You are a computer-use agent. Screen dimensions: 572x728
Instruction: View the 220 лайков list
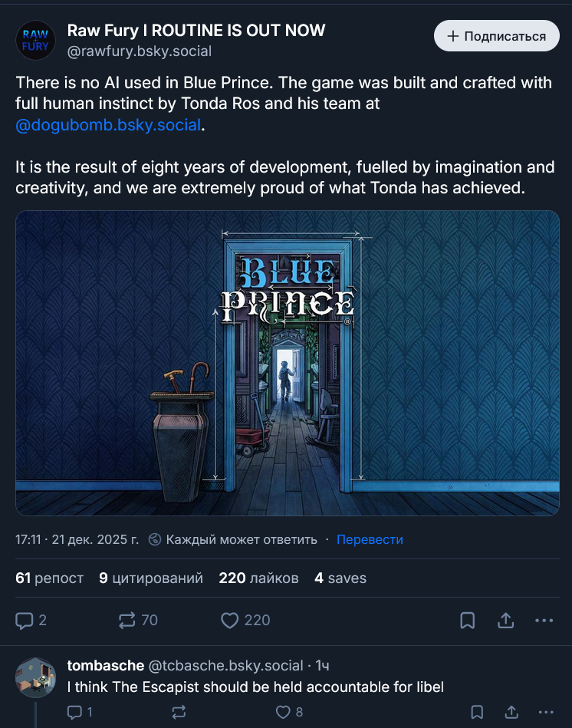coord(258,578)
